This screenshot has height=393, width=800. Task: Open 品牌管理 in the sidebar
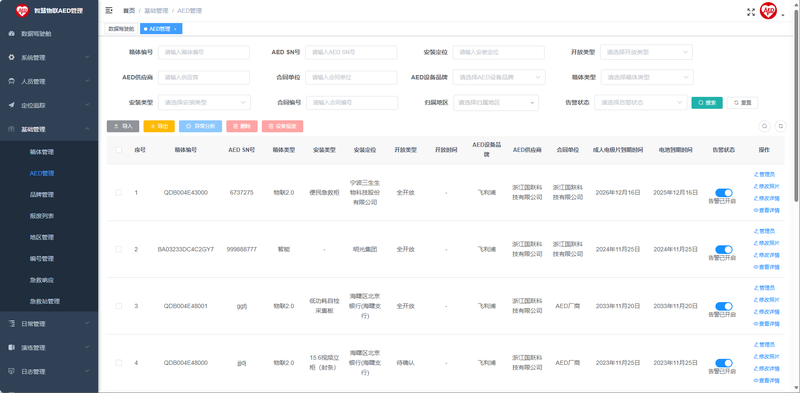pos(49,194)
